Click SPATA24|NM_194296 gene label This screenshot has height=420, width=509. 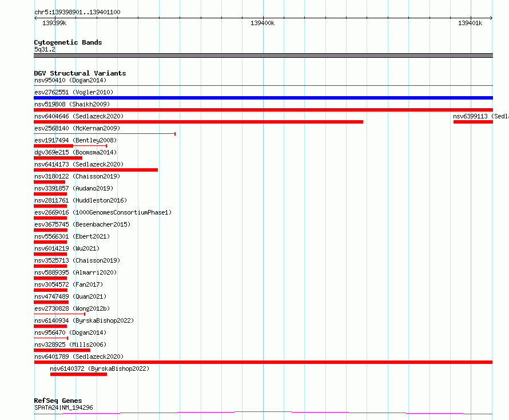[x=63, y=407]
